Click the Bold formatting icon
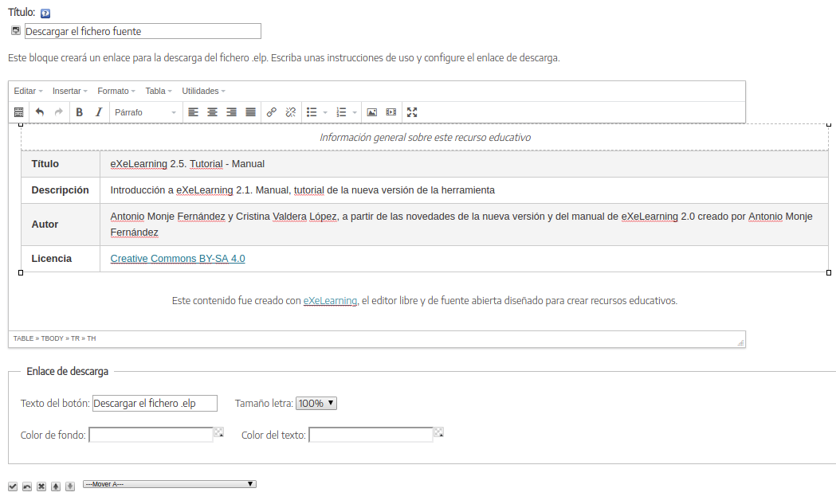The height and width of the screenshot is (504, 836). click(80, 112)
